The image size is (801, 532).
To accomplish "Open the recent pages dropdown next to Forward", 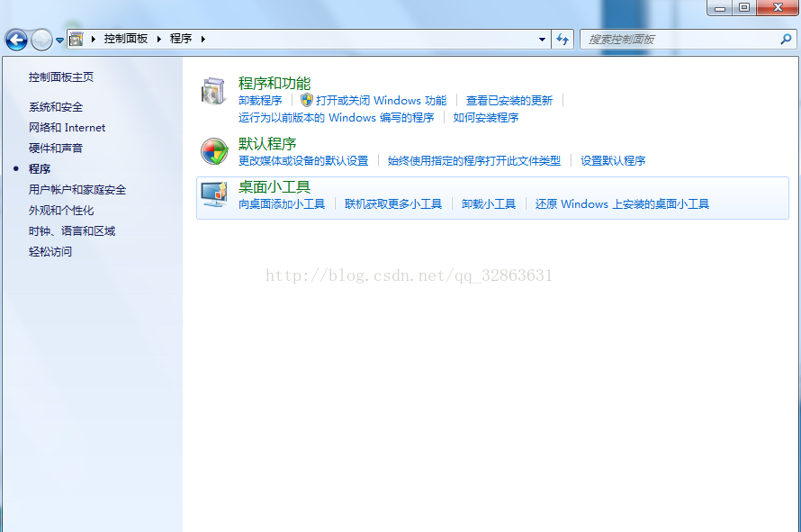I will 59,40.
